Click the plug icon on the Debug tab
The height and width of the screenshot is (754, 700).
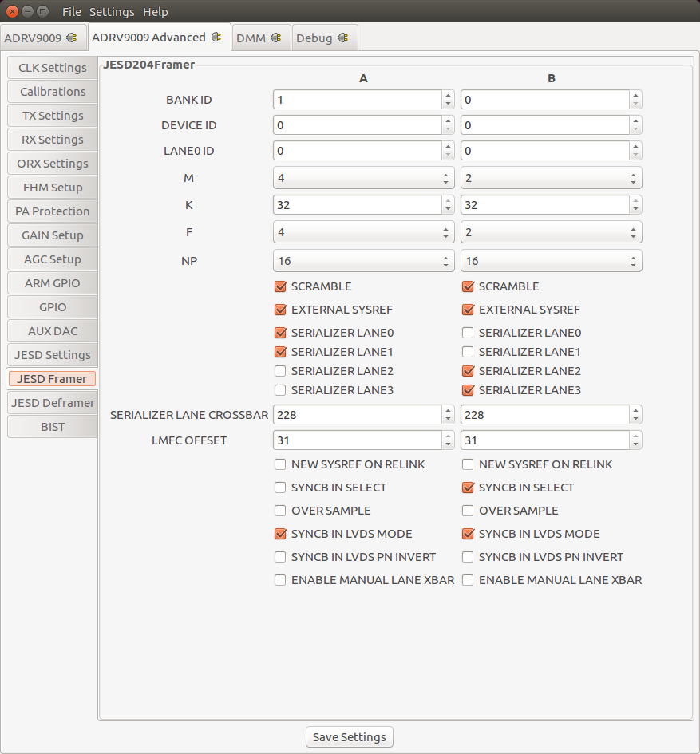(x=342, y=37)
